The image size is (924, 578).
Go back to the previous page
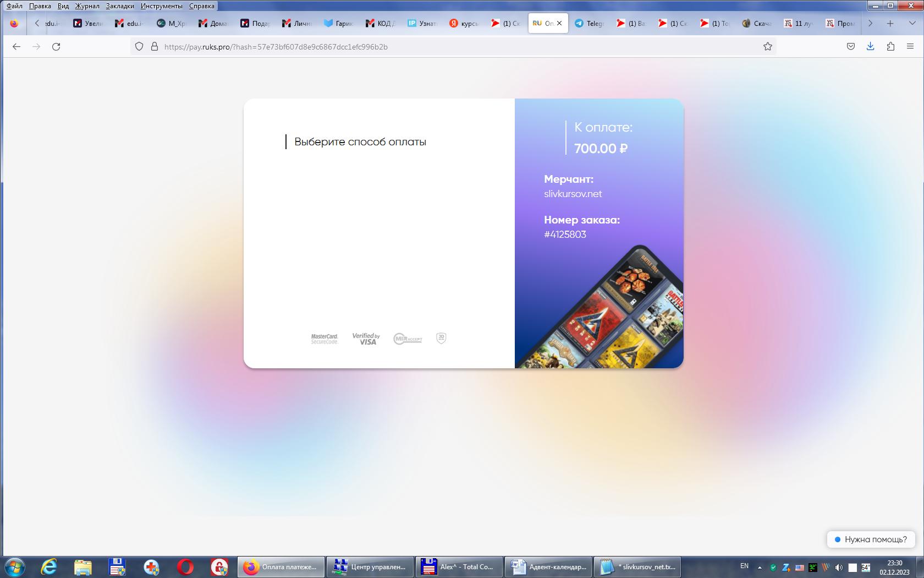[x=16, y=47]
